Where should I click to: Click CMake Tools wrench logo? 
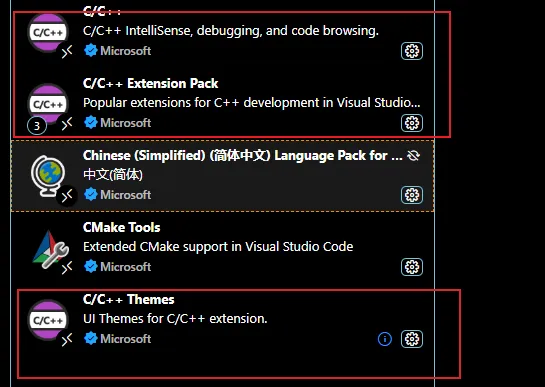click(51, 250)
